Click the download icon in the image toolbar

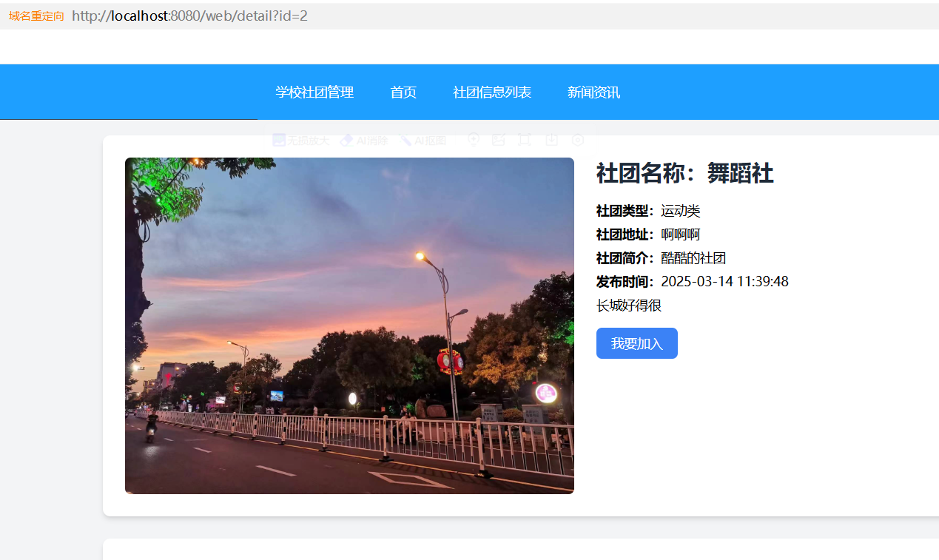551,140
